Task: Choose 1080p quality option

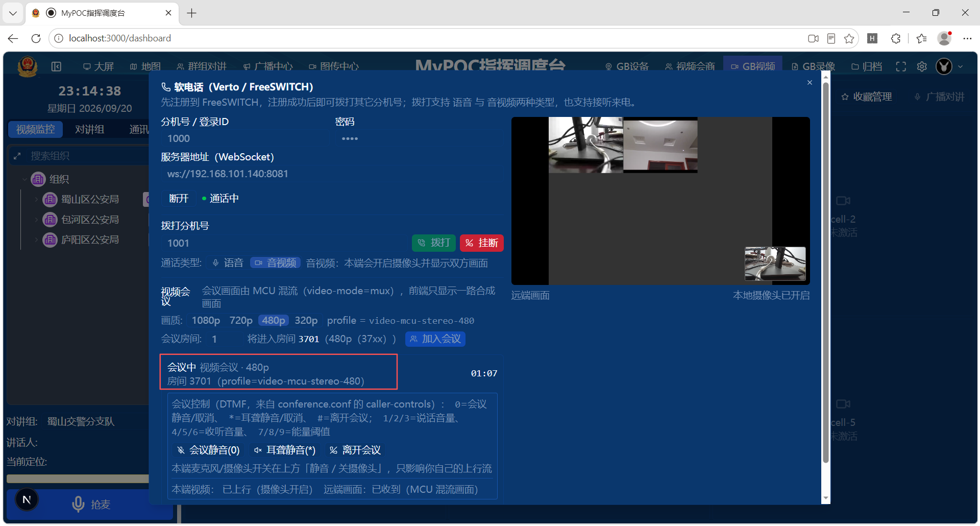Action: click(x=206, y=321)
